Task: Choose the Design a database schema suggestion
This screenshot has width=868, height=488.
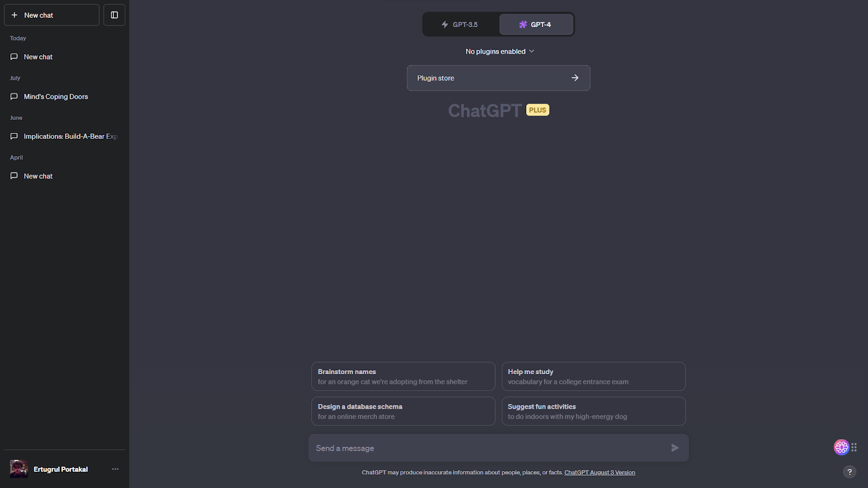Action: click(403, 411)
